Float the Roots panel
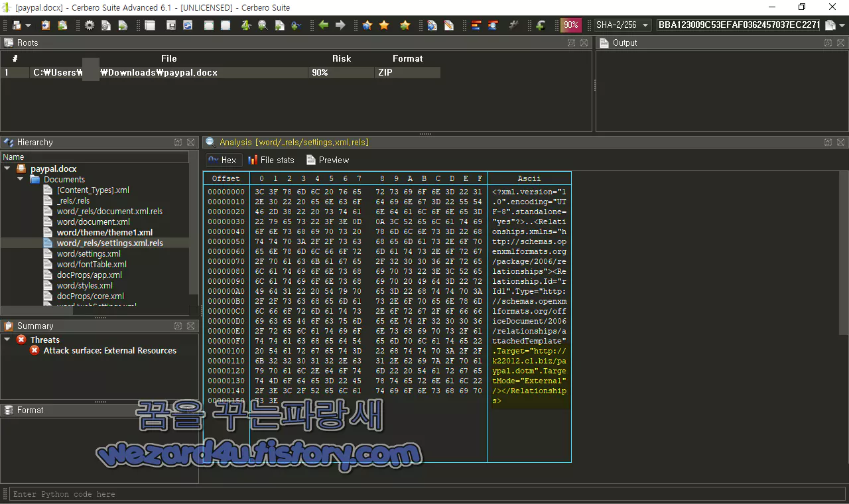The height and width of the screenshot is (504, 849). [572, 42]
